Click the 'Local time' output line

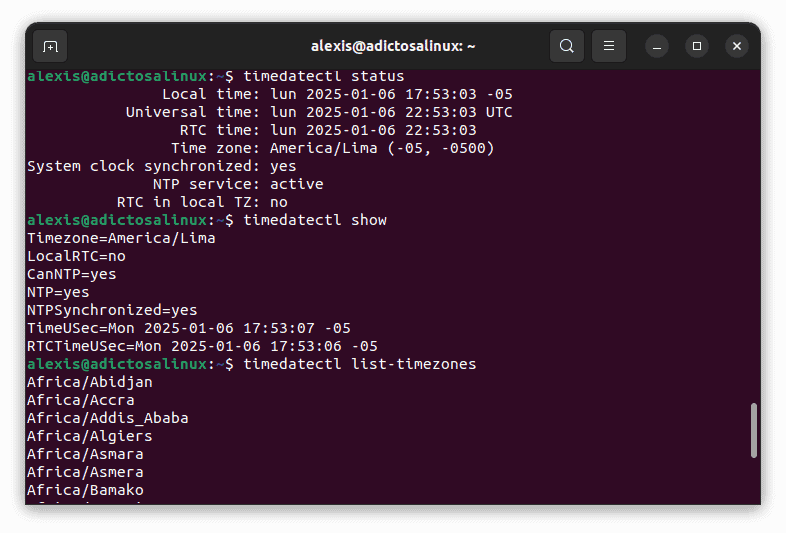point(337,94)
